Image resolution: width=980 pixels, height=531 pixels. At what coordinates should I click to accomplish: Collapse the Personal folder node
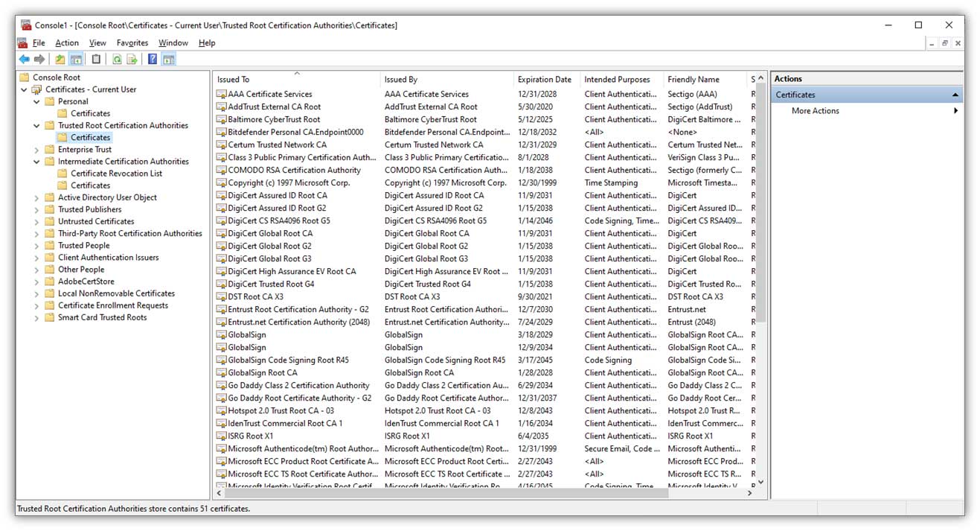[36, 102]
